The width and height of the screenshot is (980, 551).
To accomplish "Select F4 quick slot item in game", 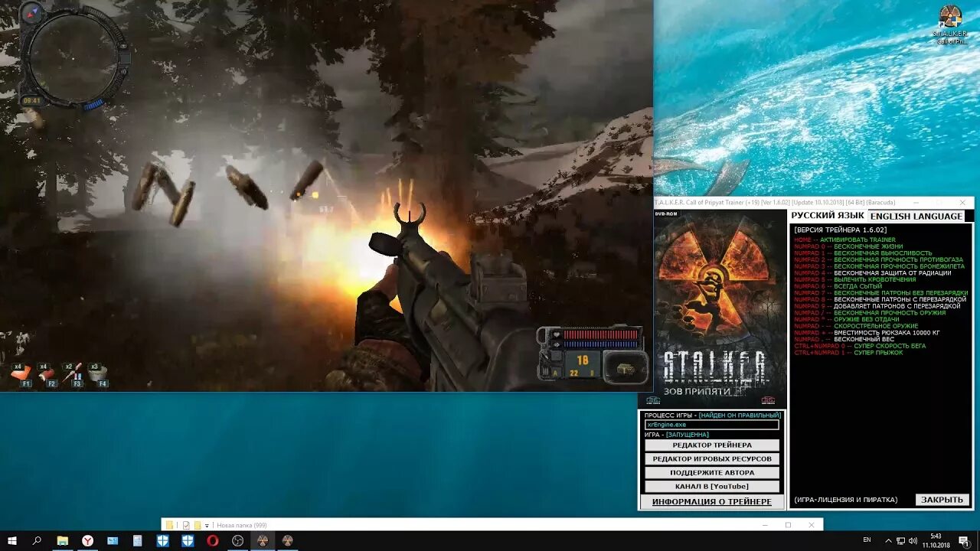I will click(x=98, y=375).
